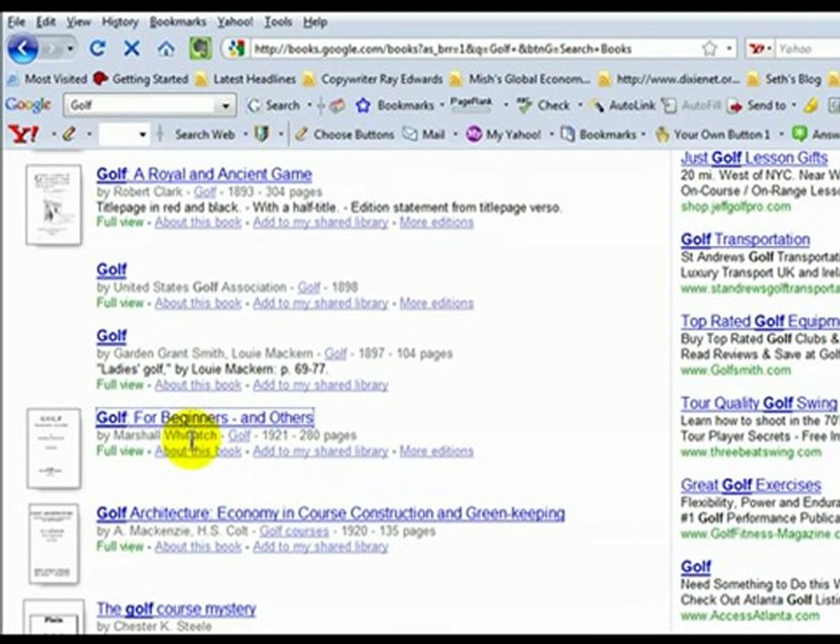This screenshot has height=644, width=840.
Task: Open the Yahoo toolbar search box dropdown
Action: coord(142,134)
